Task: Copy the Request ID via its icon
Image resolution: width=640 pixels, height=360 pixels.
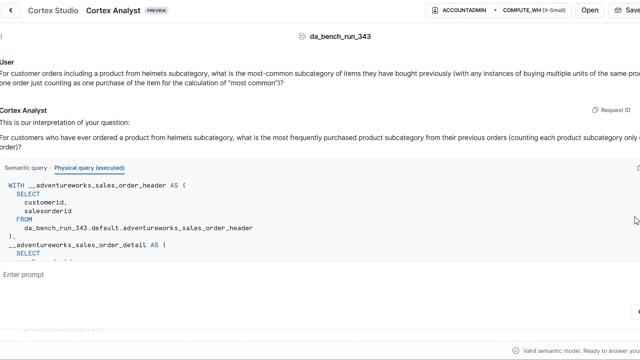Action: click(x=595, y=110)
